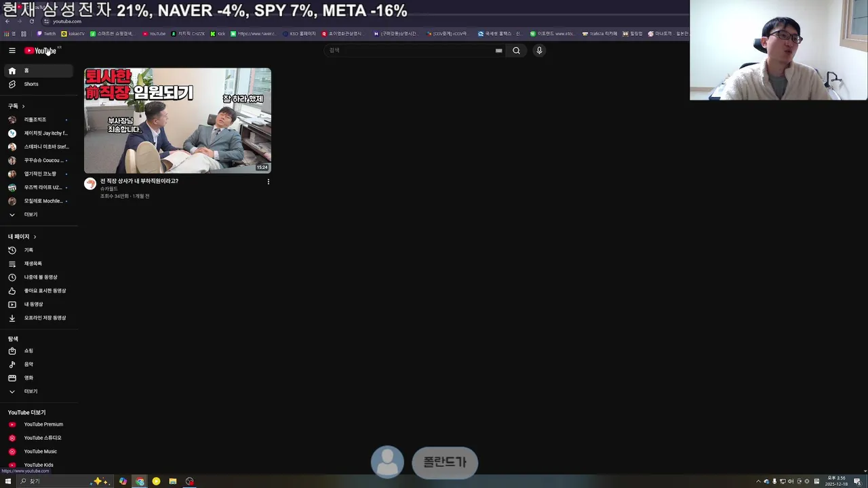Open the kakaoTV bookmark
The image size is (868, 488).
(x=73, y=33)
